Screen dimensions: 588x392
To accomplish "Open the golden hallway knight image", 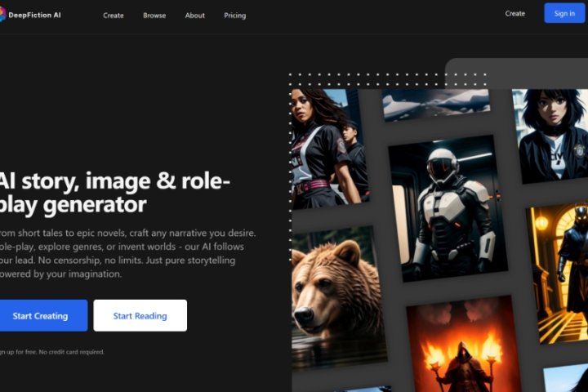I will point(558,273).
